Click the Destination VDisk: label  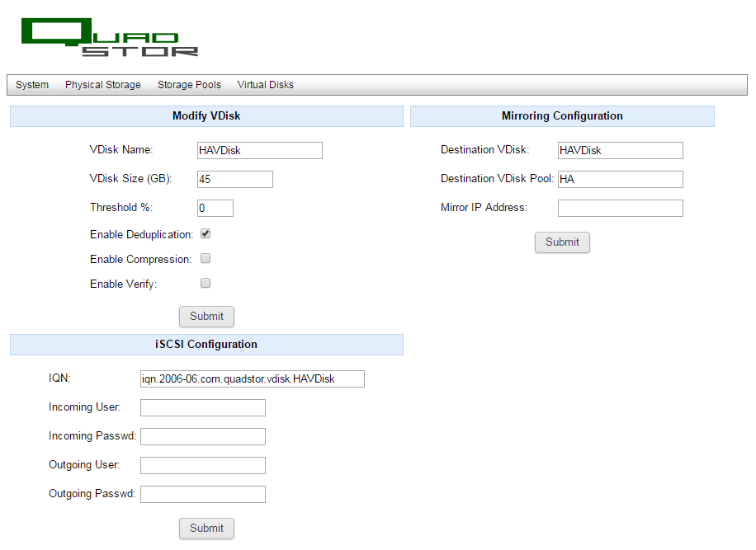pyautogui.click(x=484, y=150)
